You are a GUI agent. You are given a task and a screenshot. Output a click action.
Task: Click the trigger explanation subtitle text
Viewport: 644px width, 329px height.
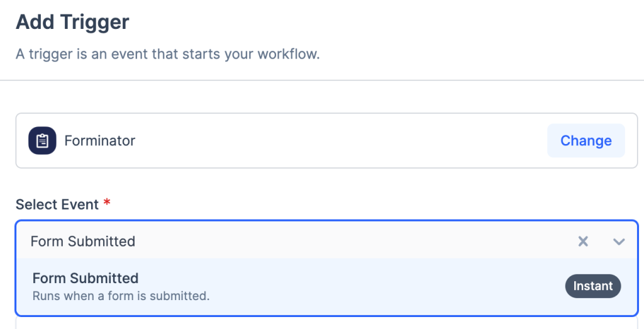(167, 54)
